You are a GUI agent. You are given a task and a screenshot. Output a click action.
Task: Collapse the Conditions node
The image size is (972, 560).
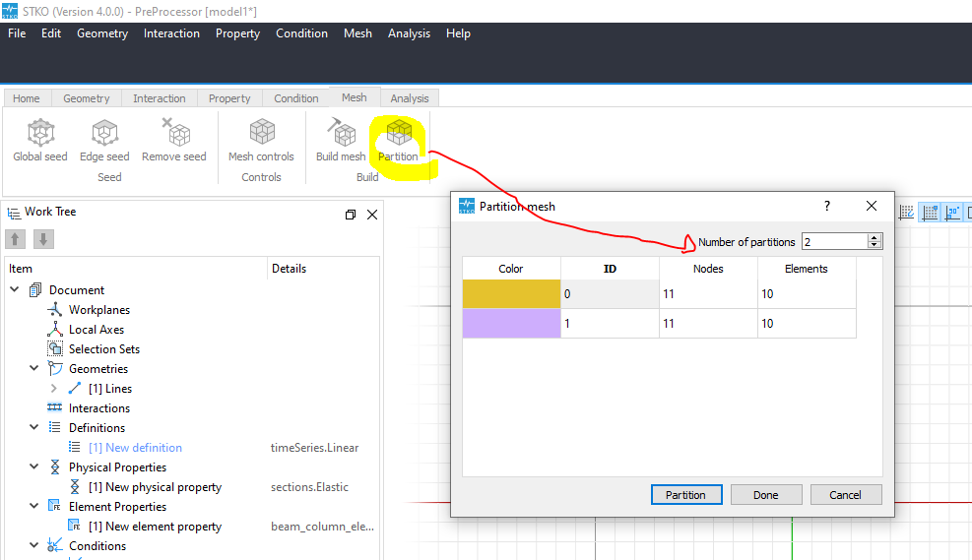coord(34,545)
